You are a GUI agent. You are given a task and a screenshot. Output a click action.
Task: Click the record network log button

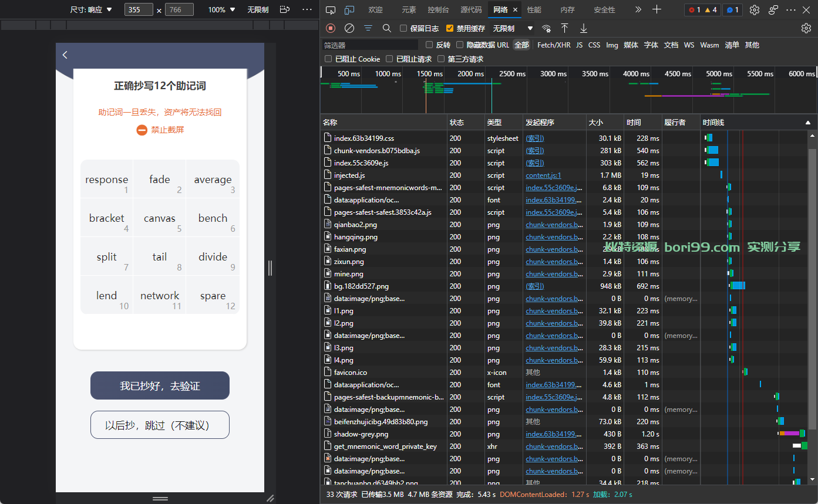tap(331, 28)
